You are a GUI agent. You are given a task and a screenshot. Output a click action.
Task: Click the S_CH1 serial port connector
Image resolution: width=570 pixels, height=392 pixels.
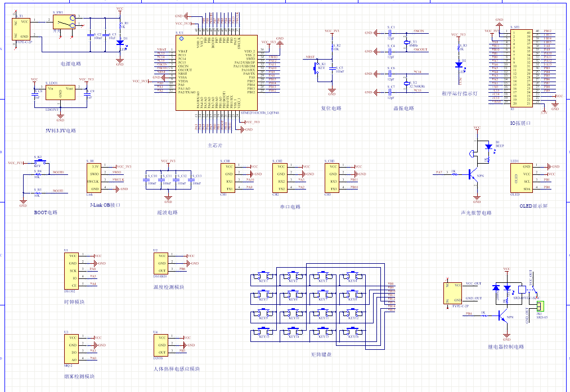[x=228, y=178]
